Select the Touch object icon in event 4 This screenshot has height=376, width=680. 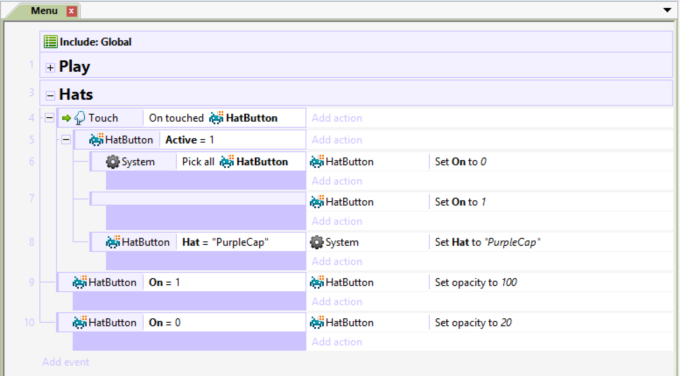coord(80,118)
